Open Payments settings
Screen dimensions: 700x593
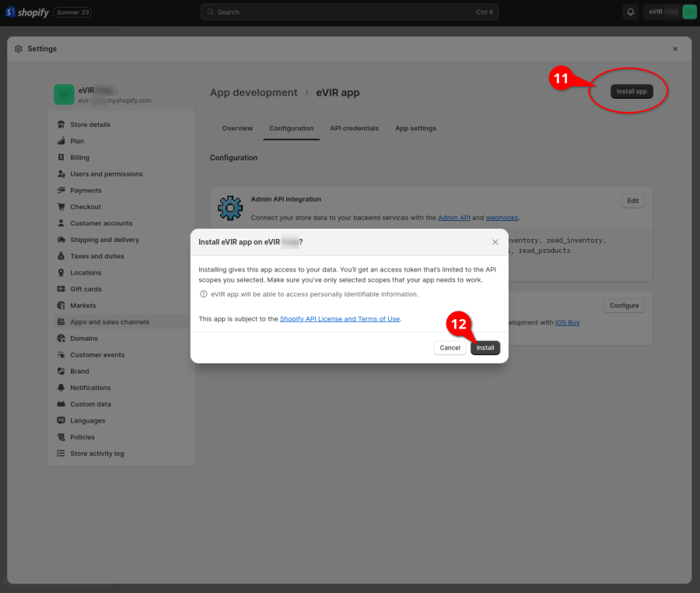(x=121, y=191)
